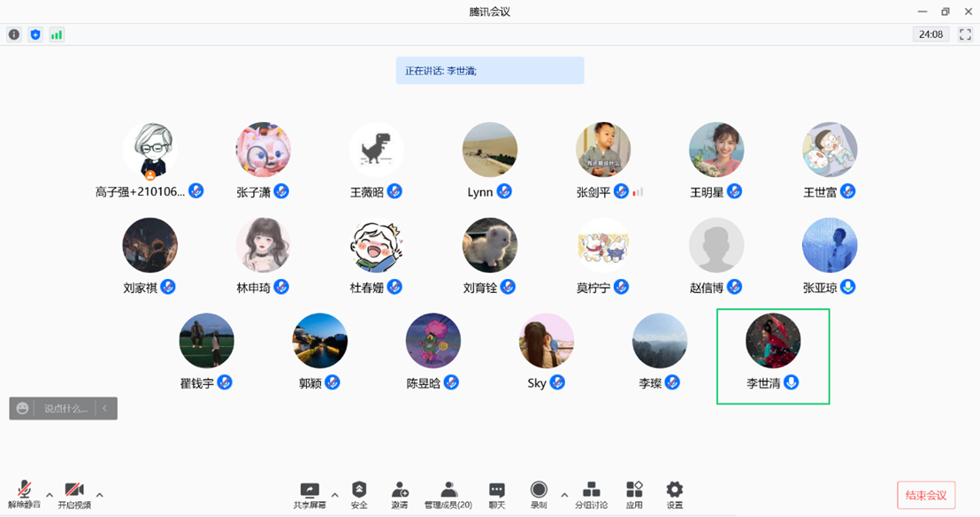Viewport: 980px width, 517px height.
Task: Open the Security (安全) options
Action: point(359,494)
